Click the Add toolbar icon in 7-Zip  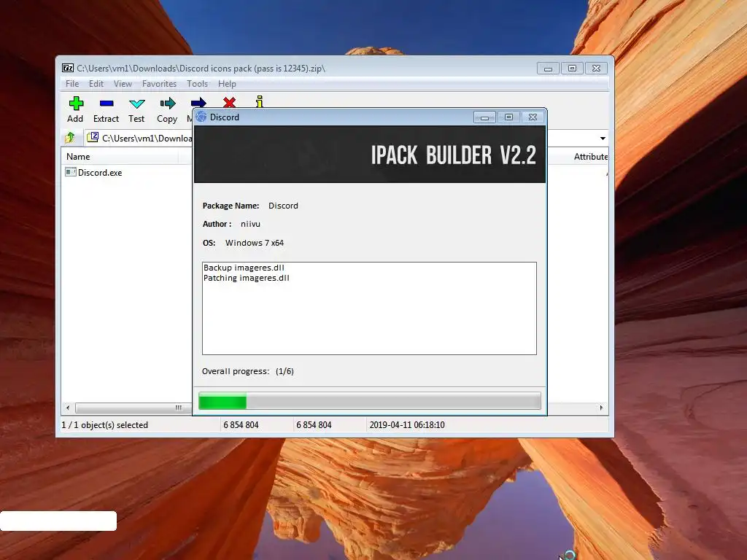point(76,104)
